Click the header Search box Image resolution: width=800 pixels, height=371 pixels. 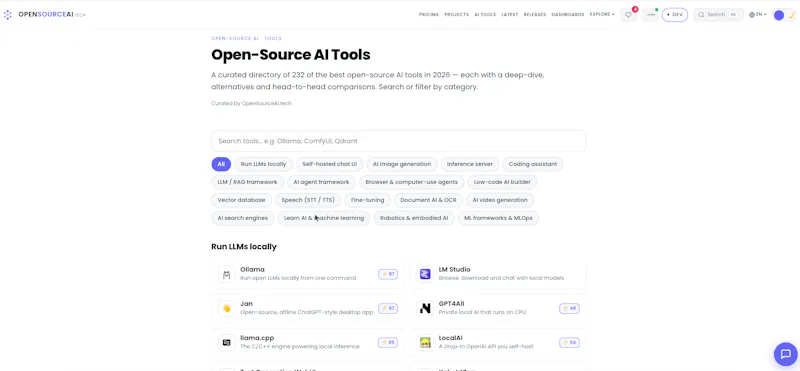(718, 15)
